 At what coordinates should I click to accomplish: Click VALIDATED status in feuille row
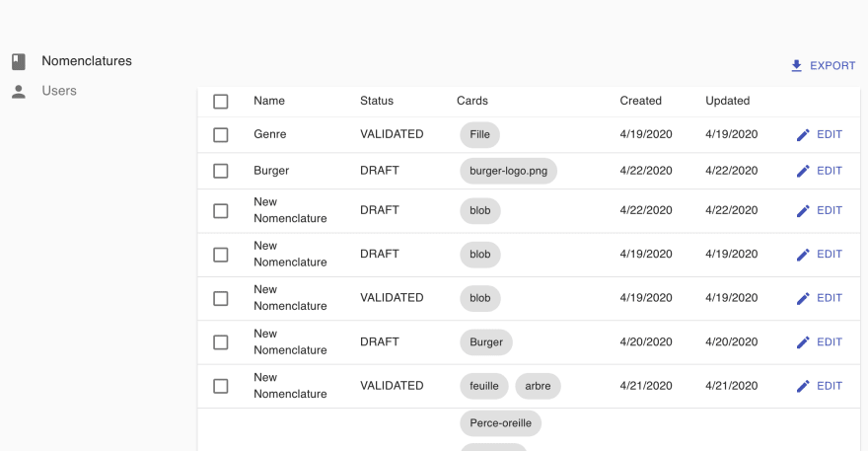392,386
